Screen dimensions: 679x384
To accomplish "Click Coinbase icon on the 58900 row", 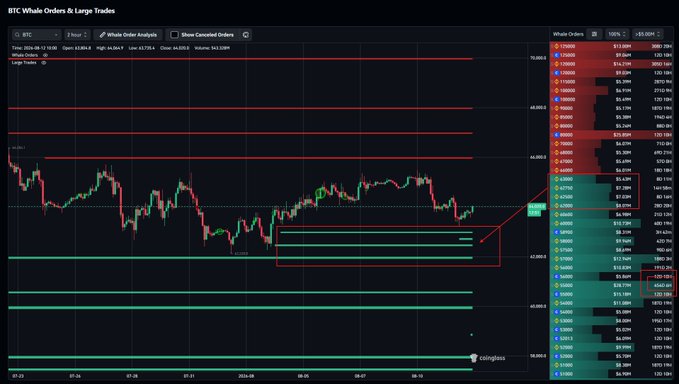I will (556, 232).
